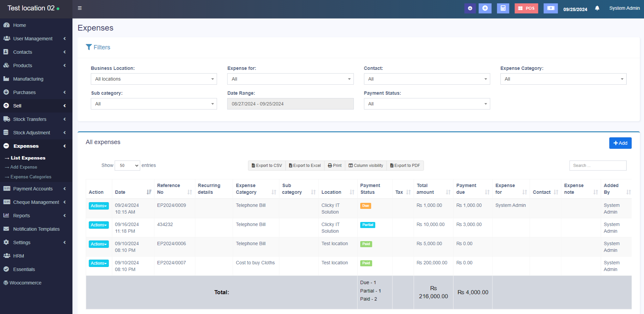Open the calculator icon in top bar

click(503, 8)
